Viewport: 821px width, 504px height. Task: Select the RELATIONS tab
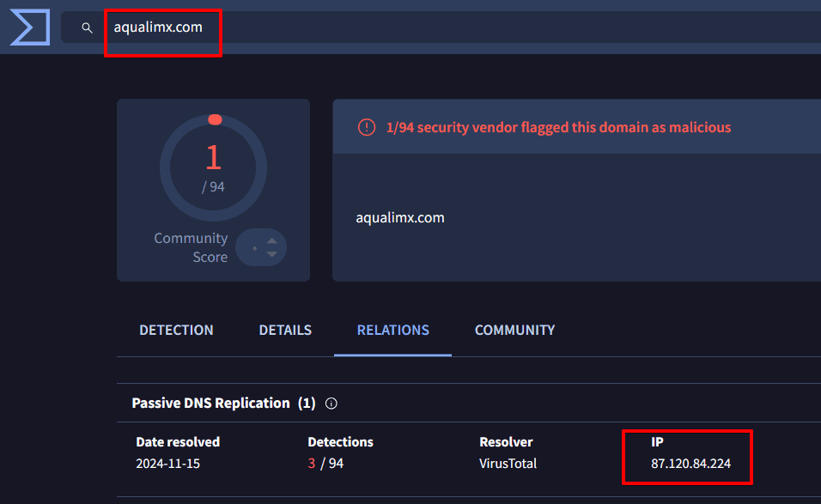pos(393,331)
